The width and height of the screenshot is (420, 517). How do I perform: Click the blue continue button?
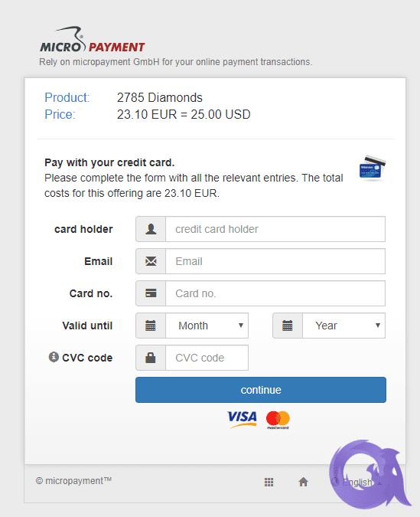(x=261, y=390)
